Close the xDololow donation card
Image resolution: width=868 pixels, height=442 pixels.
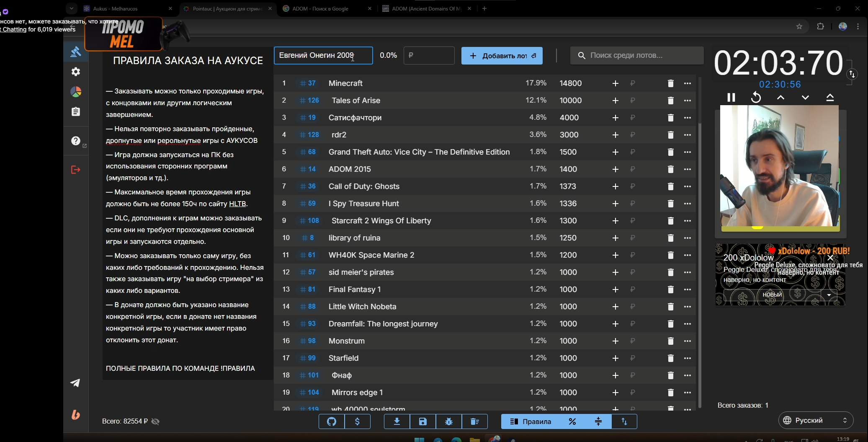click(x=830, y=258)
